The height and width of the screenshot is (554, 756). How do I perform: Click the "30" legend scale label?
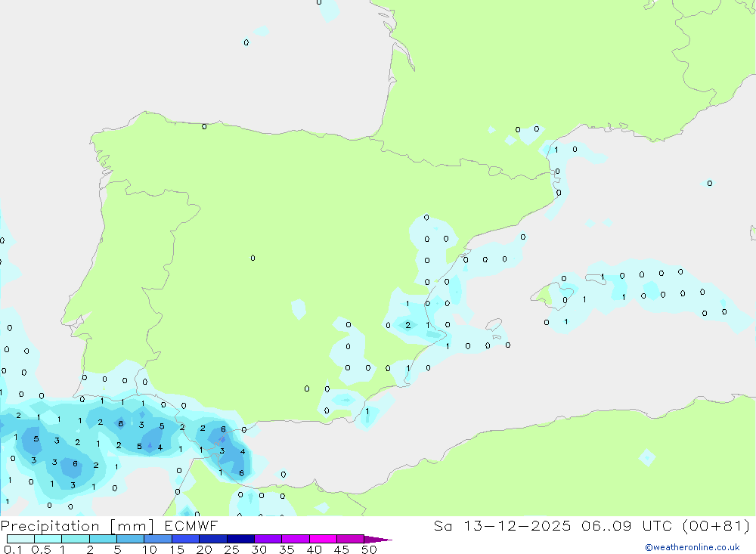pyautogui.click(x=259, y=549)
